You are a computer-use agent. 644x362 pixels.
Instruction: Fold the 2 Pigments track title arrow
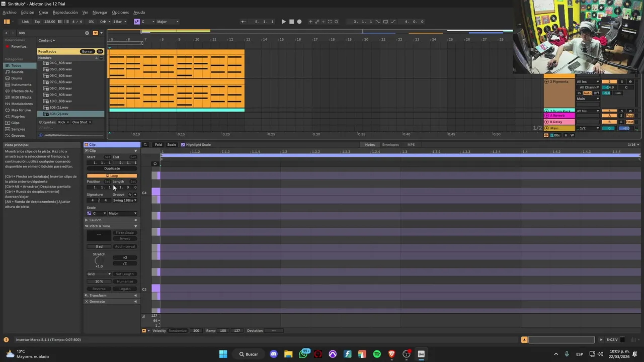click(547, 81)
